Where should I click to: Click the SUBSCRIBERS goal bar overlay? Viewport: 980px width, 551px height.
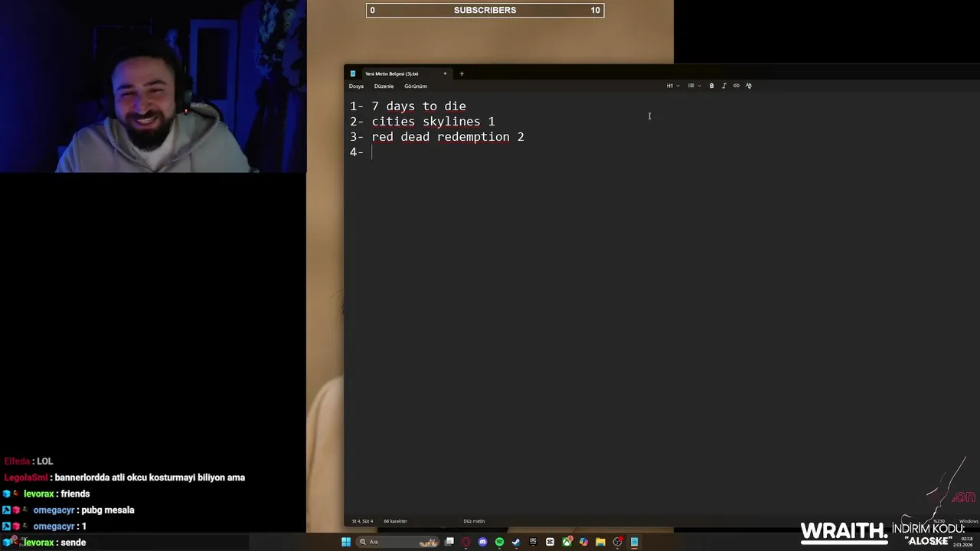[485, 10]
